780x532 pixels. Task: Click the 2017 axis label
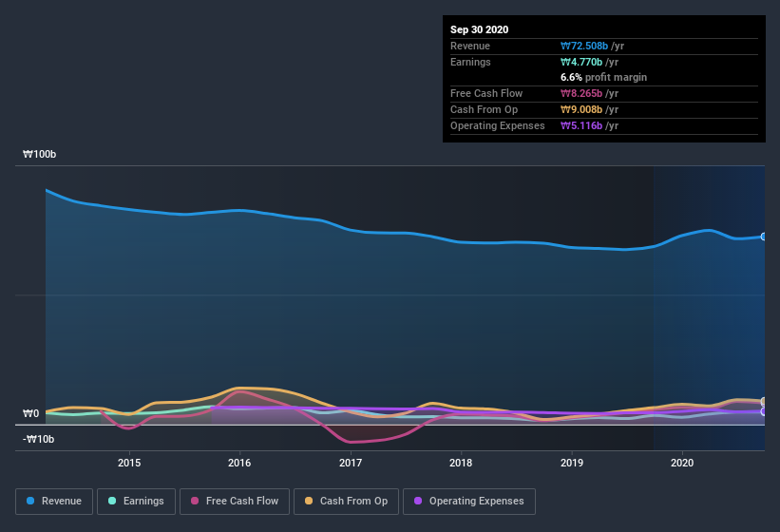point(351,463)
